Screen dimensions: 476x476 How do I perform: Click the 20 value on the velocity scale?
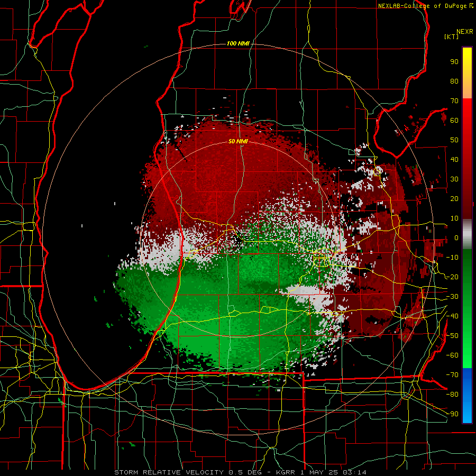coord(454,199)
